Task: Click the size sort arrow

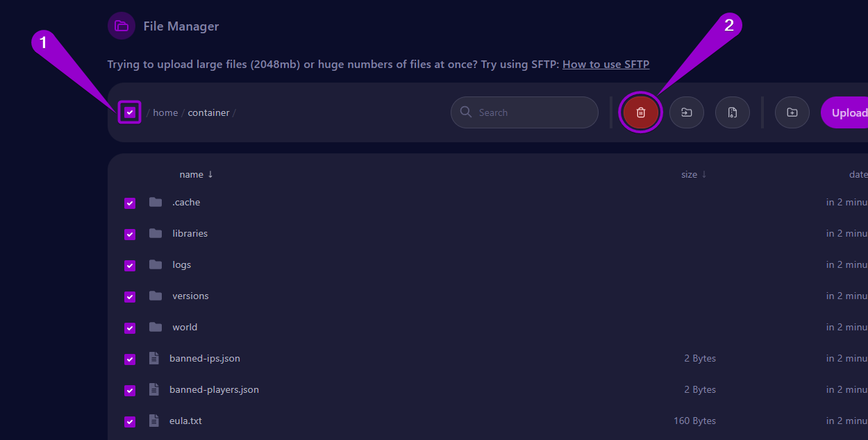Action: tap(704, 174)
